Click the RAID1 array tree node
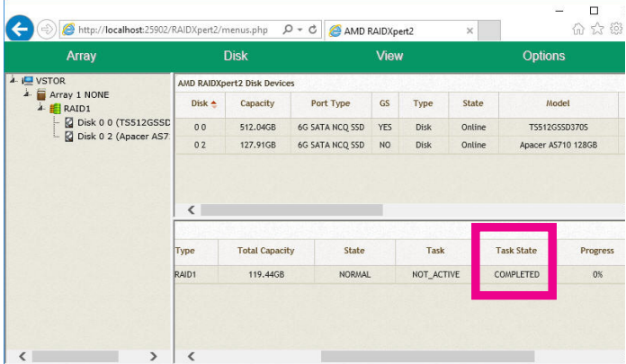The width and height of the screenshot is (626, 364). pyautogui.click(x=76, y=108)
